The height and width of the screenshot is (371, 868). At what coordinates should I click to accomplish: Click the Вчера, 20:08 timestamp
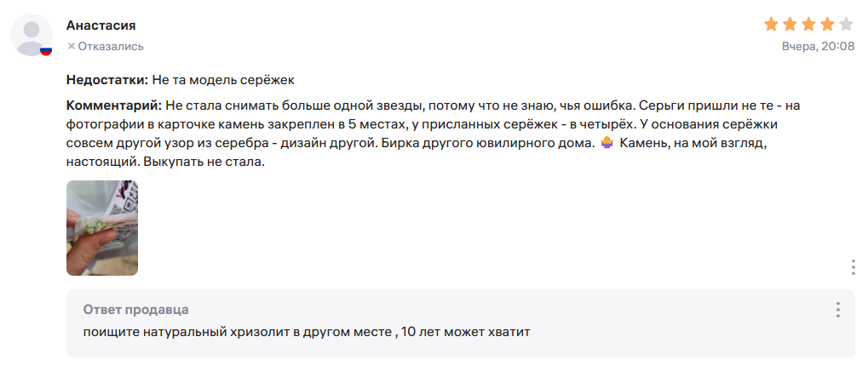818,46
